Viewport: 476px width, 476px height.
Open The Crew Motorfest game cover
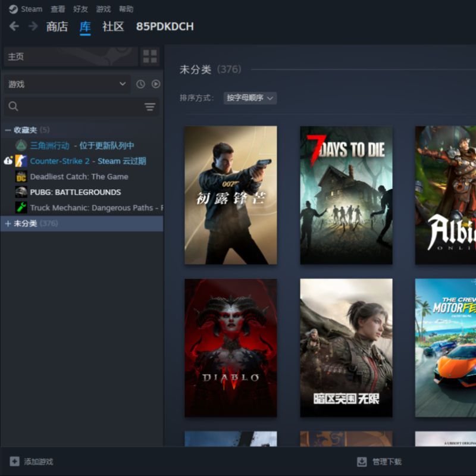tap(445, 347)
